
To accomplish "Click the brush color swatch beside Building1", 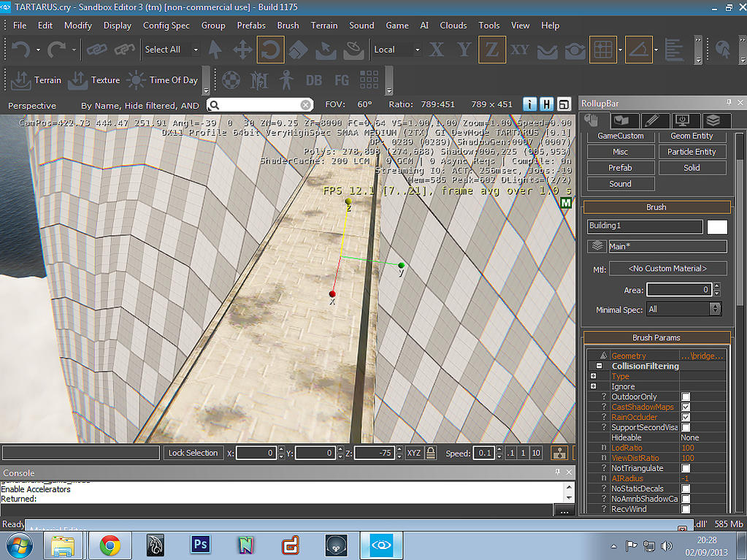I will coord(717,226).
